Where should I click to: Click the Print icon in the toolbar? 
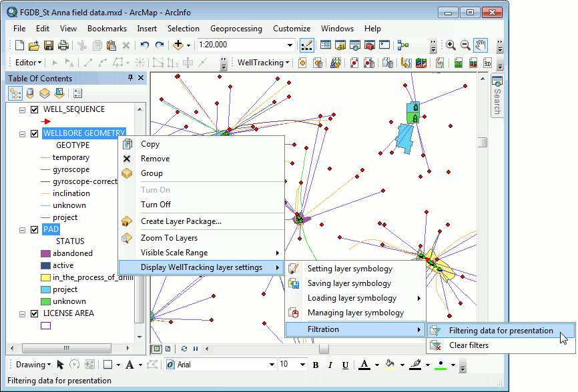click(x=63, y=45)
